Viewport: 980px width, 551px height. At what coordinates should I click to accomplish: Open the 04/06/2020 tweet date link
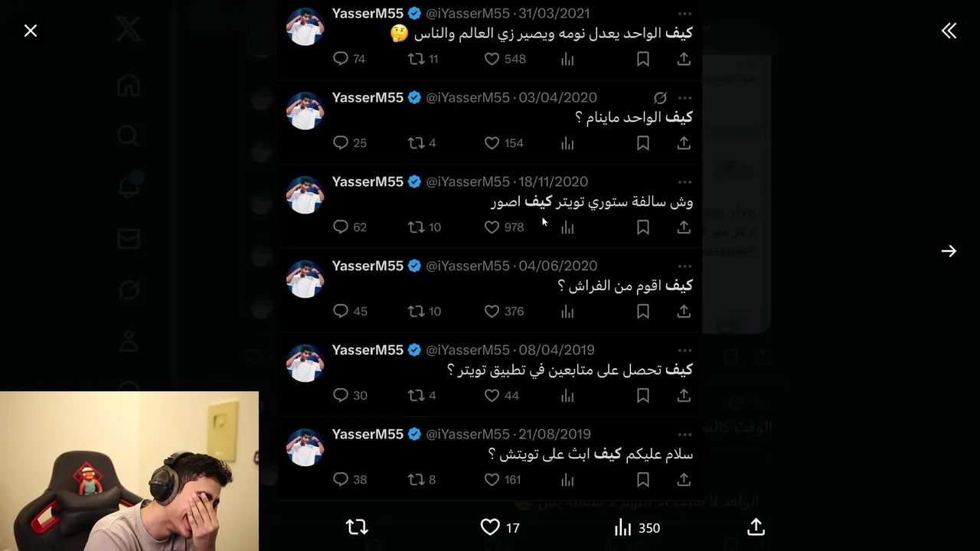tap(557, 266)
